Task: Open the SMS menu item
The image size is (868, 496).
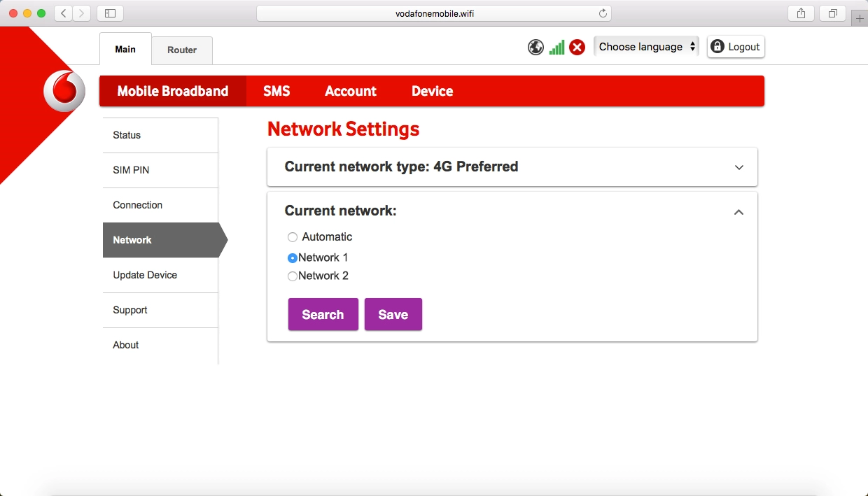Action: coord(276,92)
